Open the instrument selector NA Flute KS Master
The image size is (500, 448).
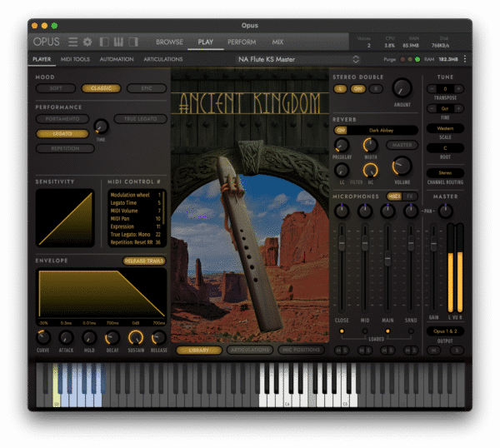coord(298,59)
